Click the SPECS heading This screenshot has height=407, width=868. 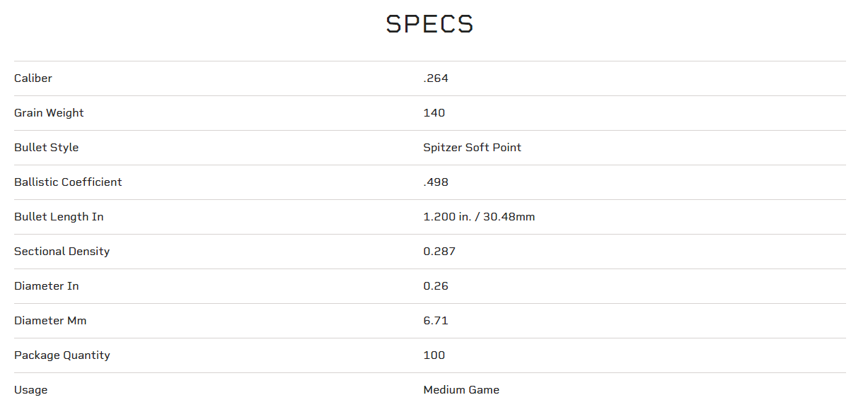pyautogui.click(x=429, y=25)
